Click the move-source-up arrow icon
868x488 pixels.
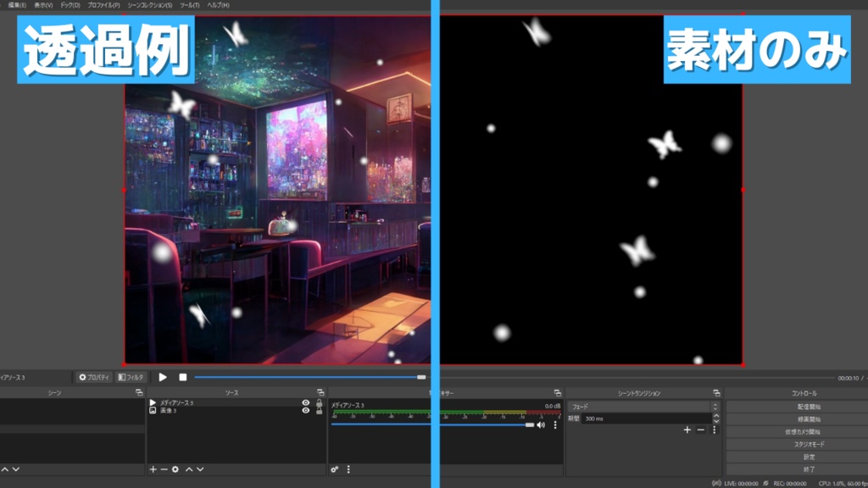tap(187, 469)
